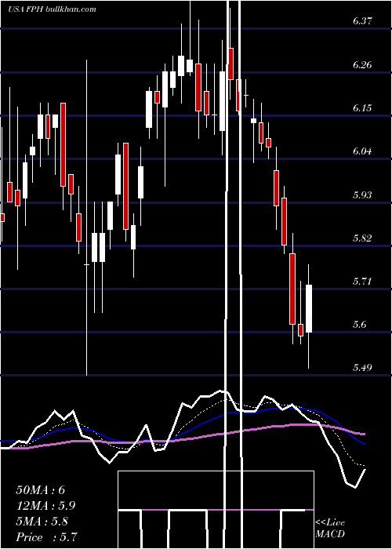Image resolution: width=392 pixels, height=549 pixels.
Task: Click the <<Live MACD label
Action: (330, 528)
